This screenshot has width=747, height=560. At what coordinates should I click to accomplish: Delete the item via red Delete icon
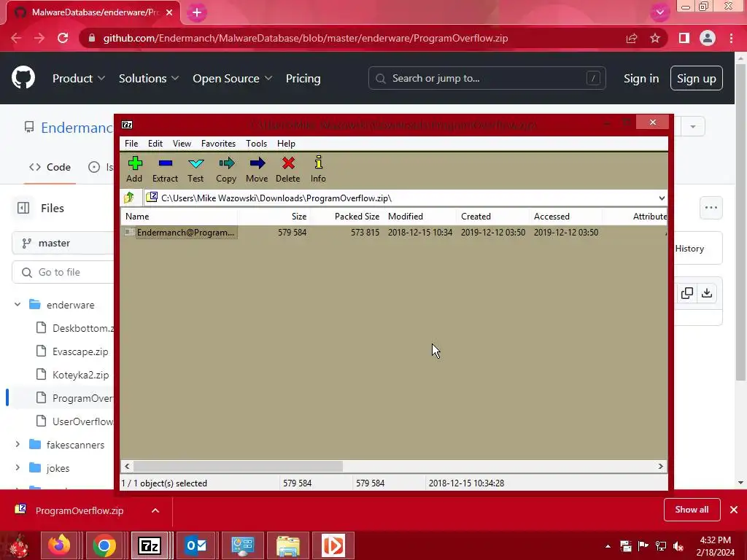[x=287, y=169]
